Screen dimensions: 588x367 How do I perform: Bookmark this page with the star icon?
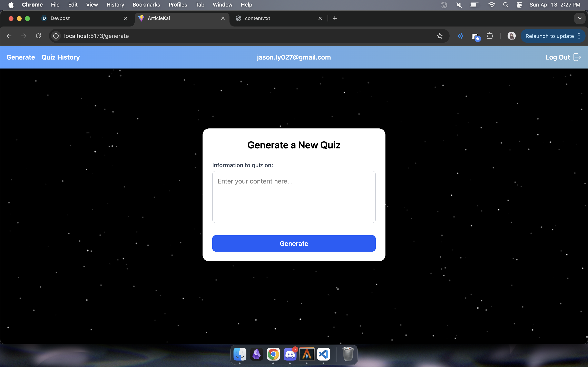click(440, 36)
